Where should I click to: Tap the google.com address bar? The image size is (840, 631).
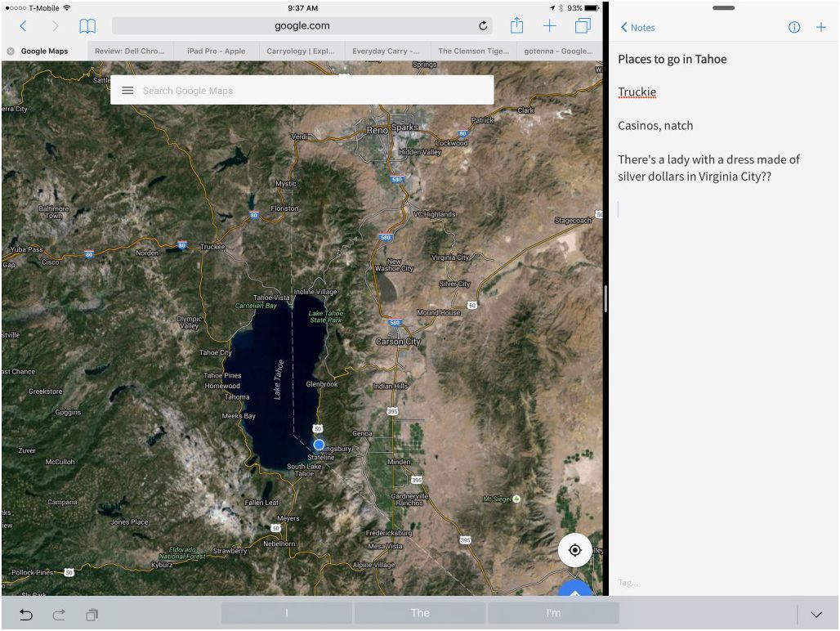coord(302,26)
